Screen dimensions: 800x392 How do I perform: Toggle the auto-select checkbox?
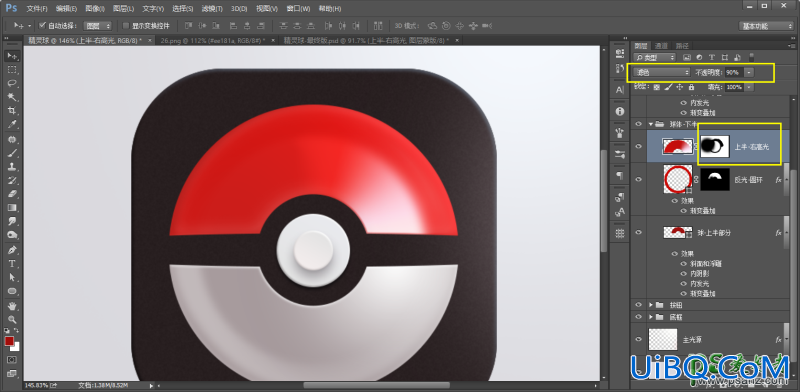point(43,25)
